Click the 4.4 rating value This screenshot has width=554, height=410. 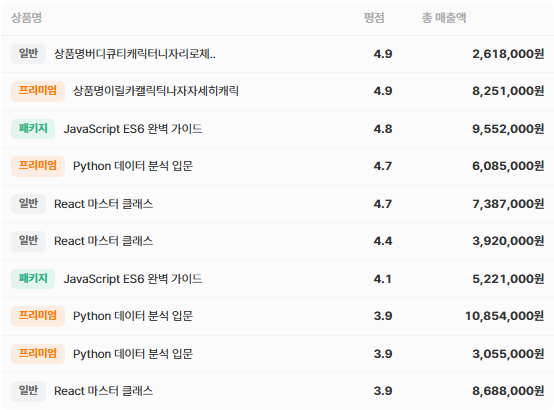pyautogui.click(x=383, y=241)
